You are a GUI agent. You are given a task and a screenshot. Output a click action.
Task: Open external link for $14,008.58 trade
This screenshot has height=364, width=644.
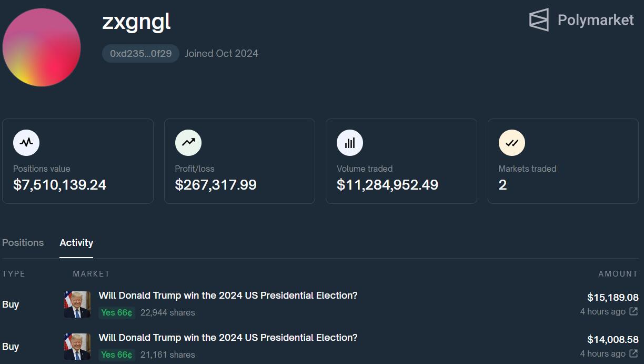(x=633, y=353)
